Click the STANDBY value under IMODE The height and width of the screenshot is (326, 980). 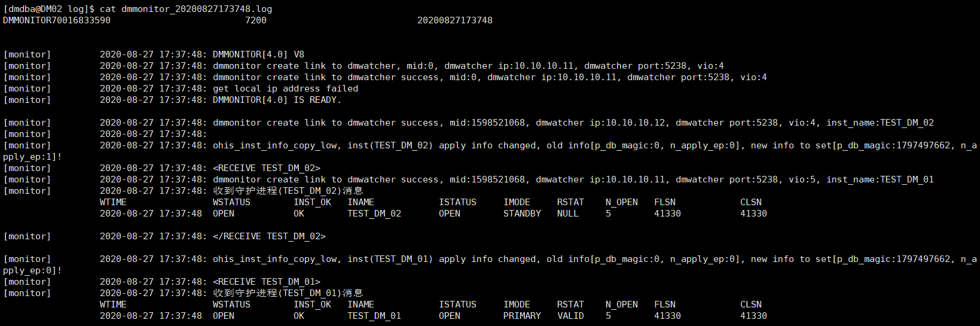pyautogui.click(x=522, y=214)
